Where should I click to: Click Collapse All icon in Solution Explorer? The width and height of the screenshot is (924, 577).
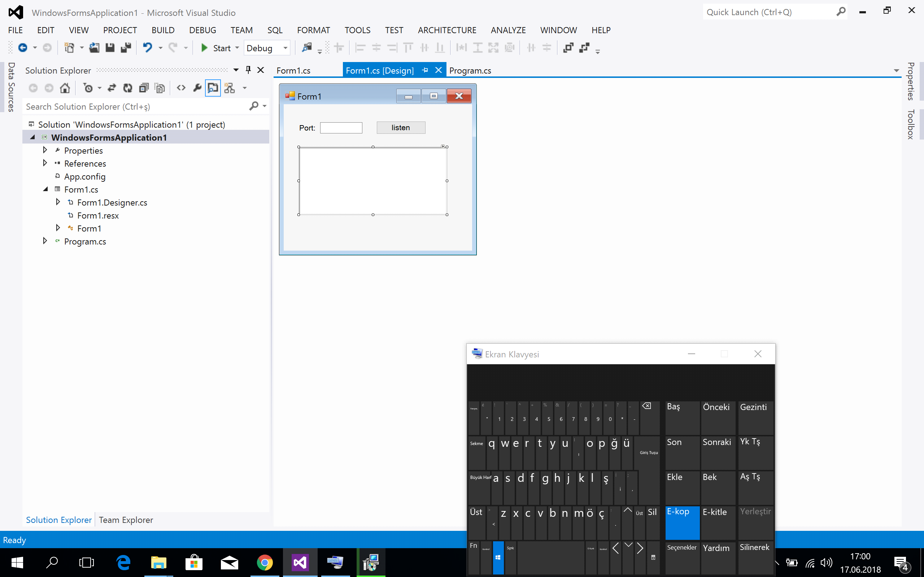click(144, 88)
